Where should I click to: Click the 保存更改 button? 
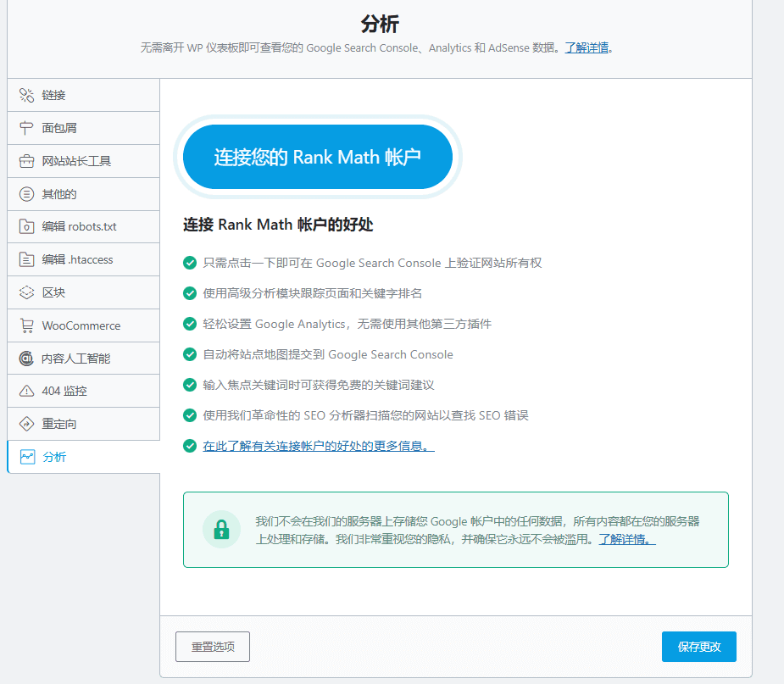699,647
